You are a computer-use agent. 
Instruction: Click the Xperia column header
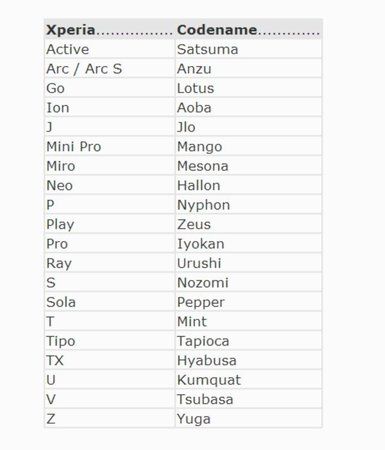tap(110, 30)
